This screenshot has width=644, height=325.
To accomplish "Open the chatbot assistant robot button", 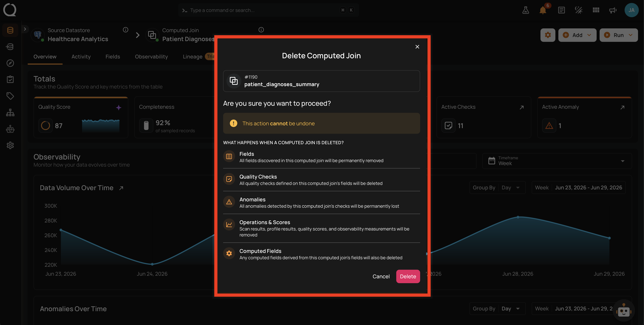I will click(623, 311).
